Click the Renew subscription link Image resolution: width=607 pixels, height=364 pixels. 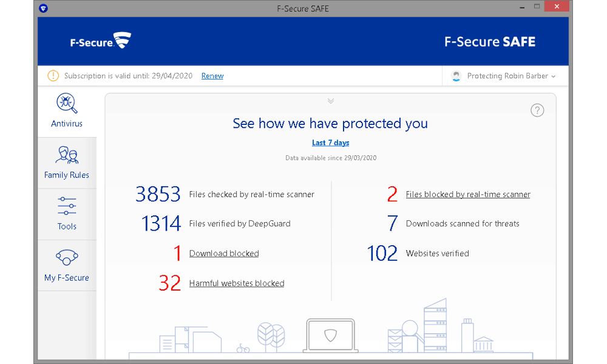(x=212, y=76)
